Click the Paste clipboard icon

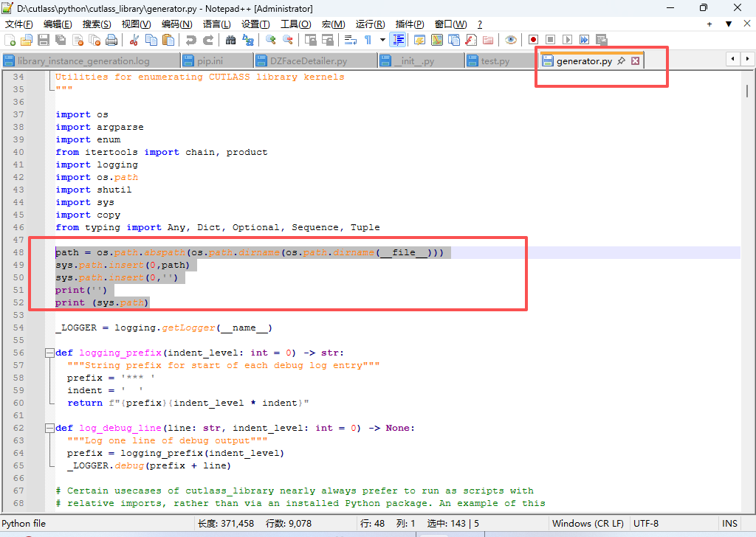(168, 40)
